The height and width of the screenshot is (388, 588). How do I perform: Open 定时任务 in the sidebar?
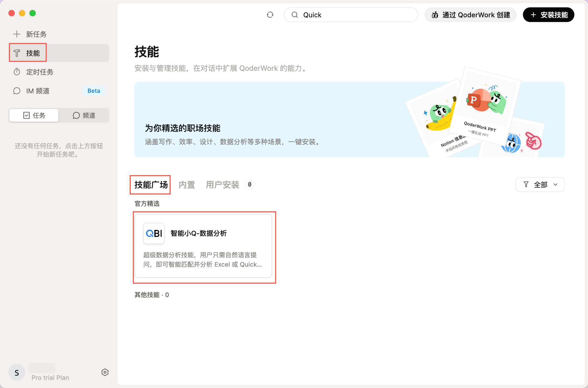tap(59, 72)
